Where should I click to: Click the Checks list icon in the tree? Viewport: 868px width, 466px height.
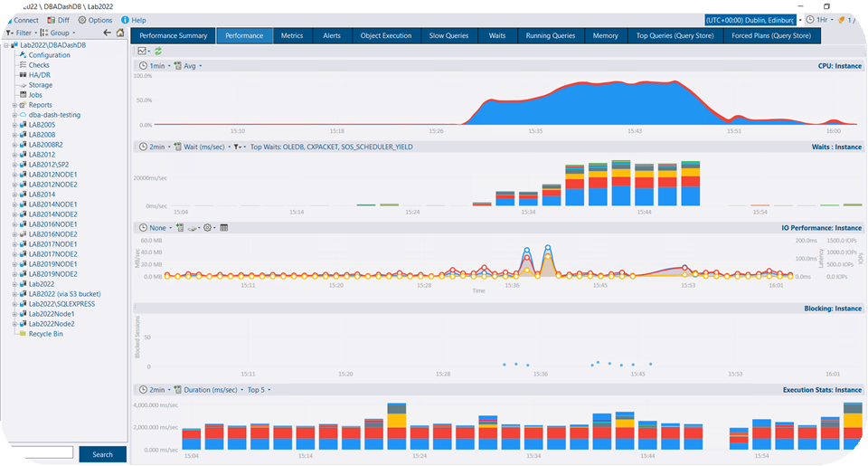click(x=23, y=65)
